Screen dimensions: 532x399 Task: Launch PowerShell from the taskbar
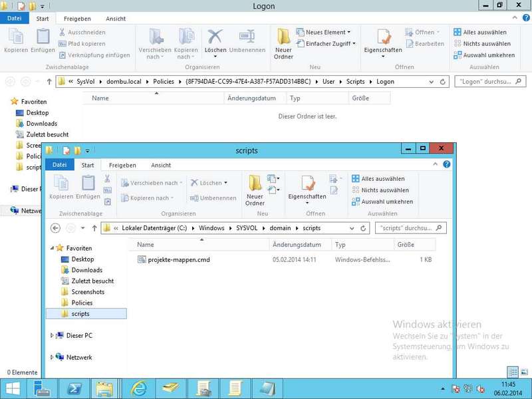coord(74,388)
